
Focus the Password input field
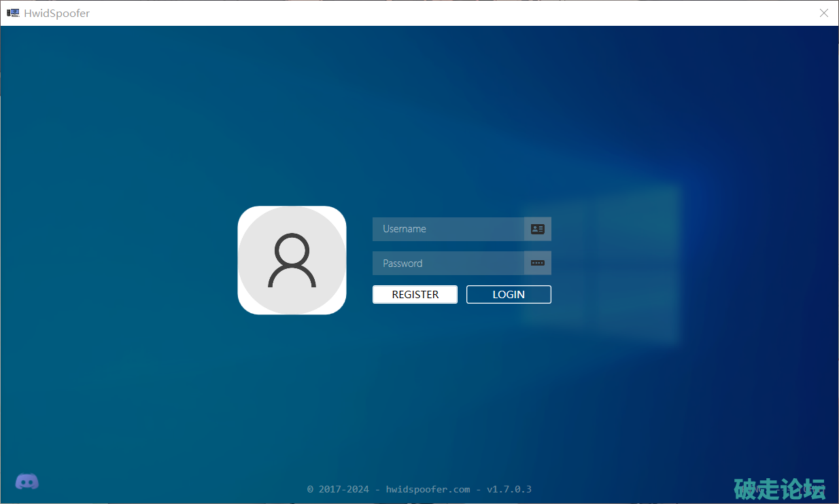[449, 263]
